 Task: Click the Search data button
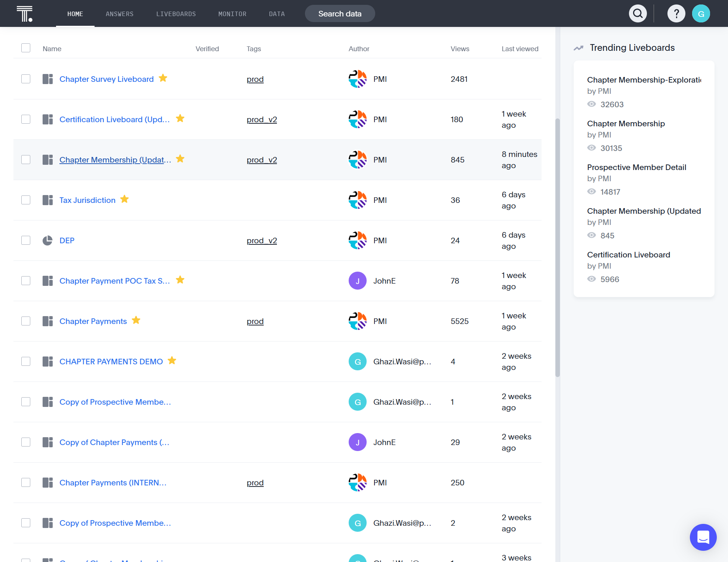coord(340,13)
